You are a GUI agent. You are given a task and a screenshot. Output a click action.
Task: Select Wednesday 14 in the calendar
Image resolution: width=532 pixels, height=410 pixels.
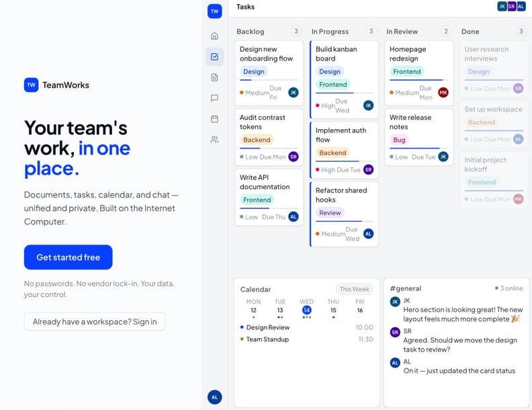pyautogui.click(x=307, y=309)
